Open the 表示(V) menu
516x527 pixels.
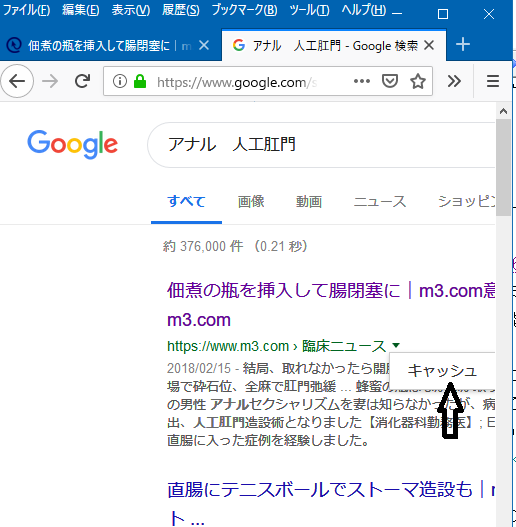tap(131, 10)
